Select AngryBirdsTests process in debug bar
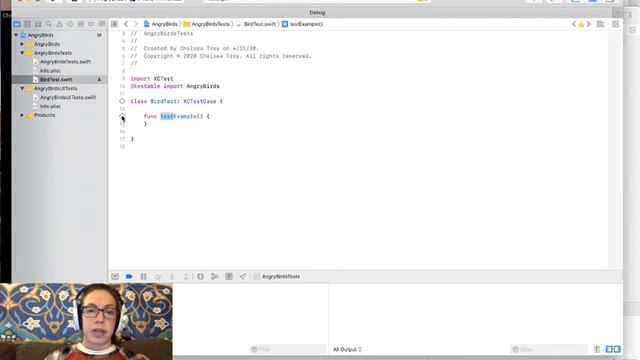Image resolution: width=640 pixels, height=360 pixels. point(277,276)
